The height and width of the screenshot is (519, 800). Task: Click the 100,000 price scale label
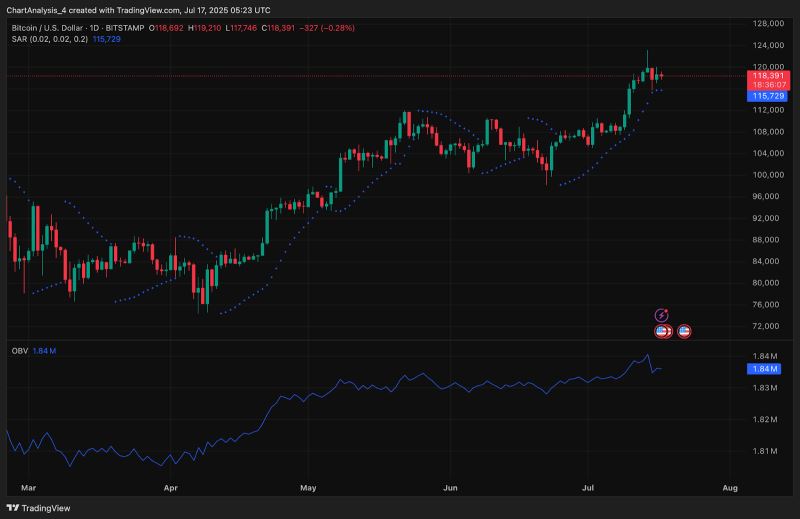click(766, 174)
